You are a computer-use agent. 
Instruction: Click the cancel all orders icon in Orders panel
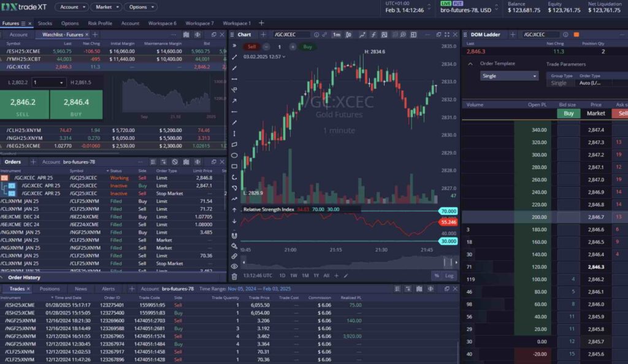(x=175, y=162)
